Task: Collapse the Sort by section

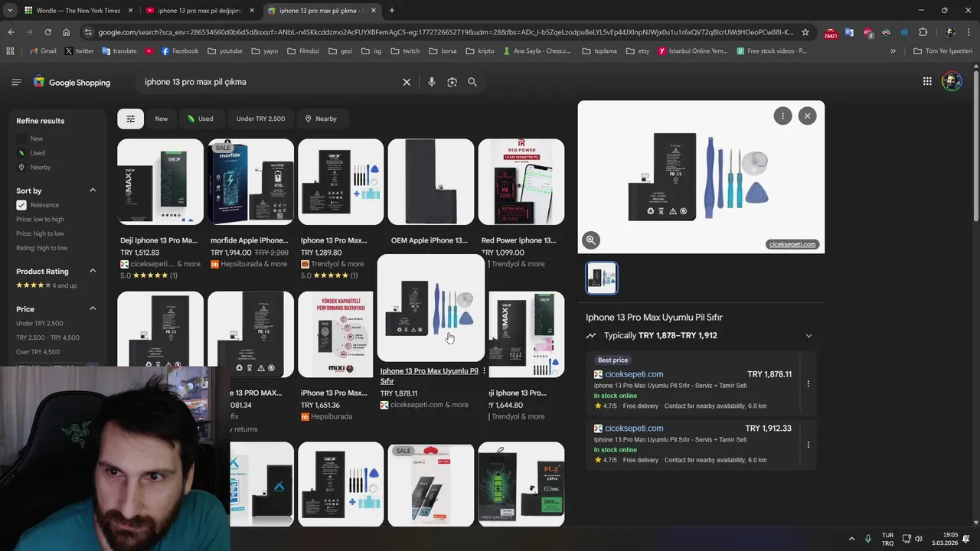Action: (x=93, y=191)
